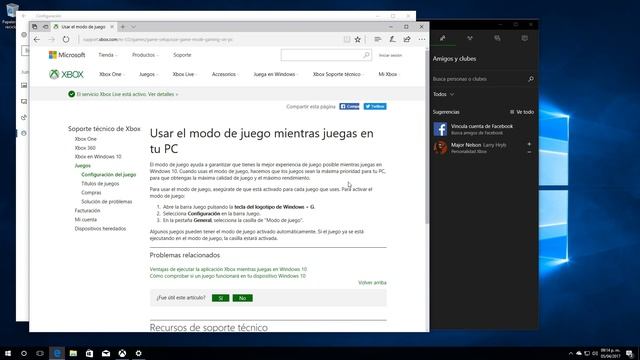Reload the page with Edge's refresh icon

[x=66, y=40]
